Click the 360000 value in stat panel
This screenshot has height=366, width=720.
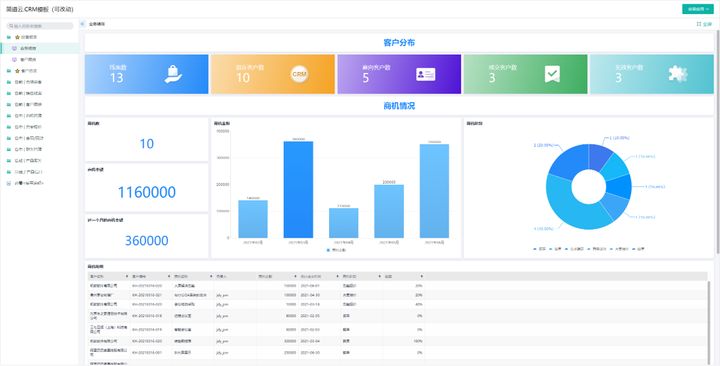tap(146, 241)
